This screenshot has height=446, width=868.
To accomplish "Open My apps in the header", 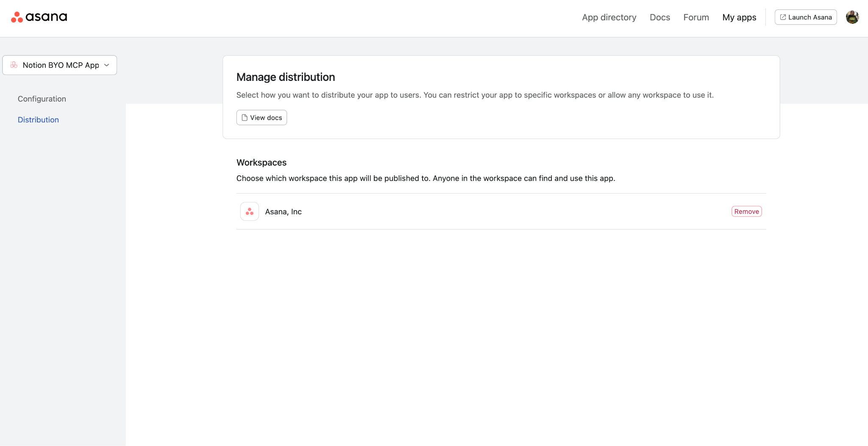I will click(x=739, y=17).
